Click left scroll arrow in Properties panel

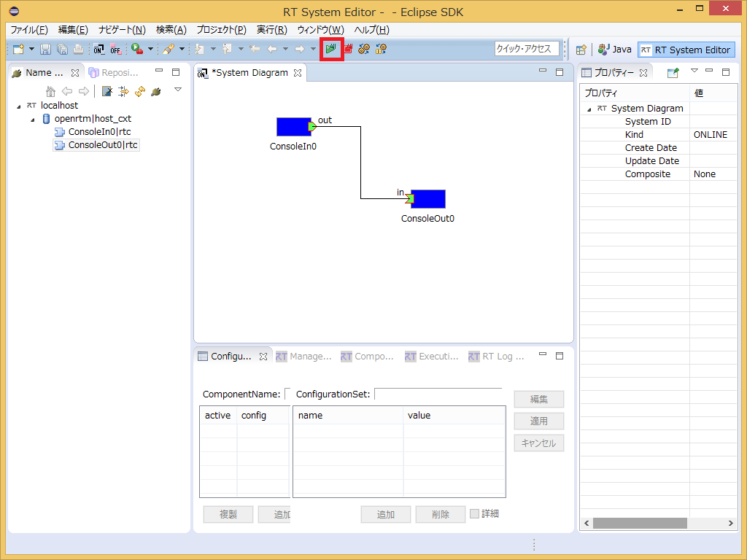(x=587, y=524)
